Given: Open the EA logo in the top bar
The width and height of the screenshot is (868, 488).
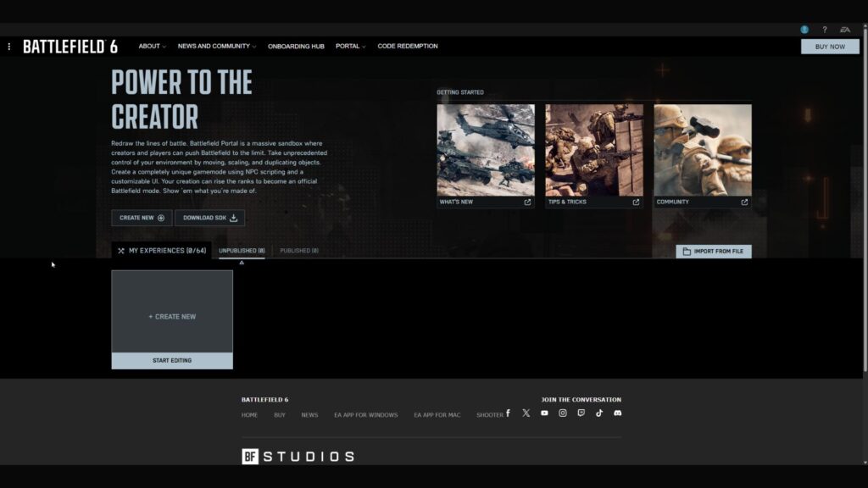Looking at the screenshot, I should click(x=845, y=29).
